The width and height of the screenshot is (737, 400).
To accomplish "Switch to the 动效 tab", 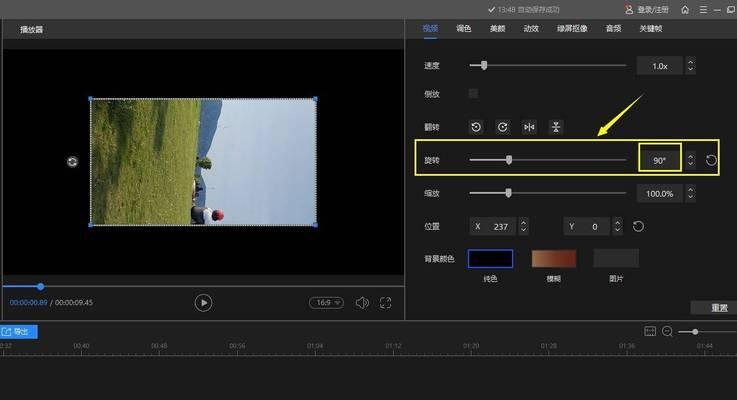I will click(x=531, y=29).
